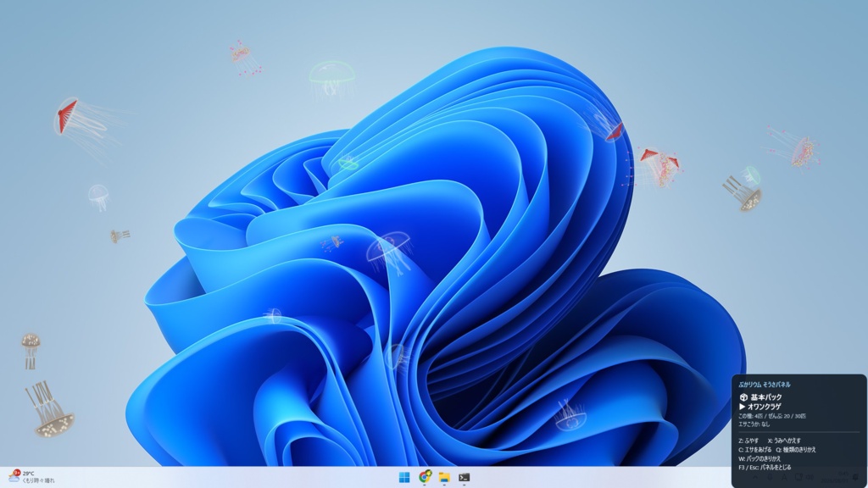Screen dimensions: 868x488
Task: Click the W: パックのきりかえ hint
Action: click(759, 458)
